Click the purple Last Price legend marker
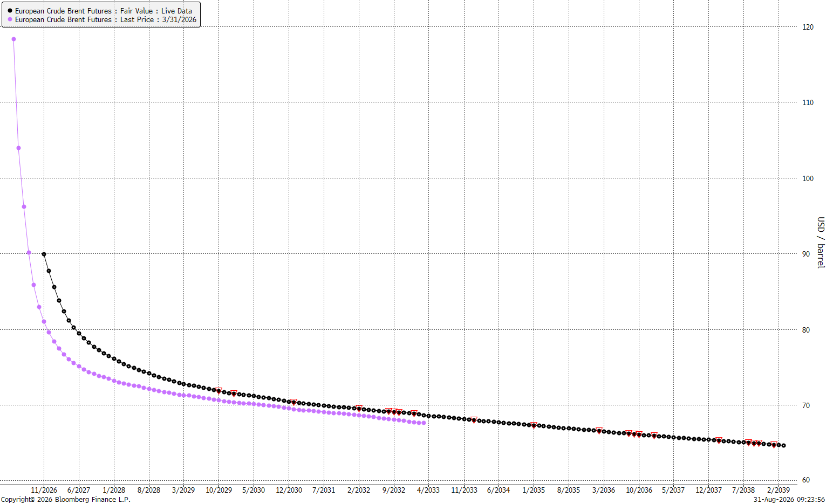 click(x=10, y=19)
